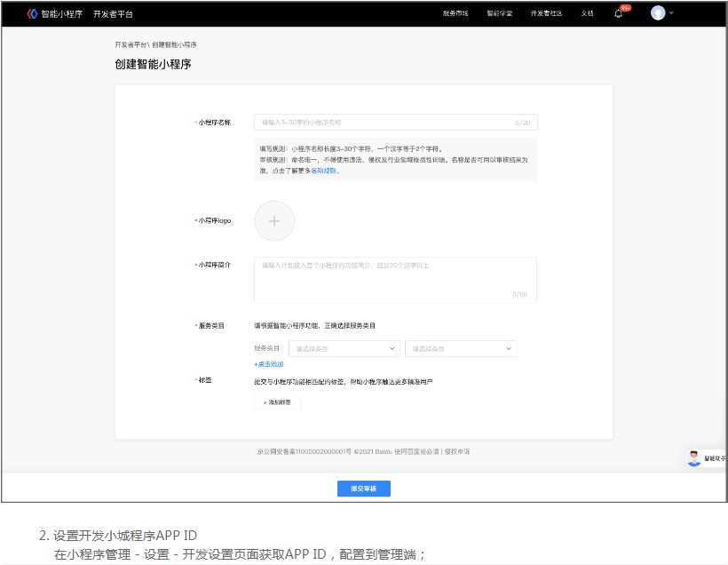Open the second 服务类目 subcategory dropdown

point(460,349)
